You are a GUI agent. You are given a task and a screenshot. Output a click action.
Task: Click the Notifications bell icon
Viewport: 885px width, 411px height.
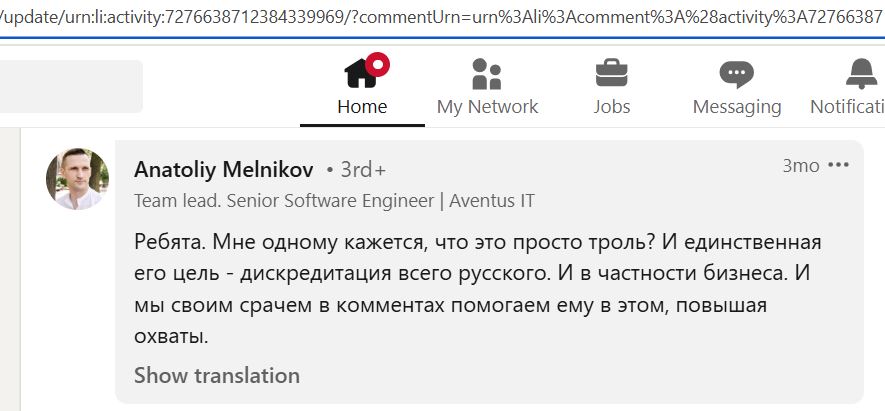tap(861, 74)
